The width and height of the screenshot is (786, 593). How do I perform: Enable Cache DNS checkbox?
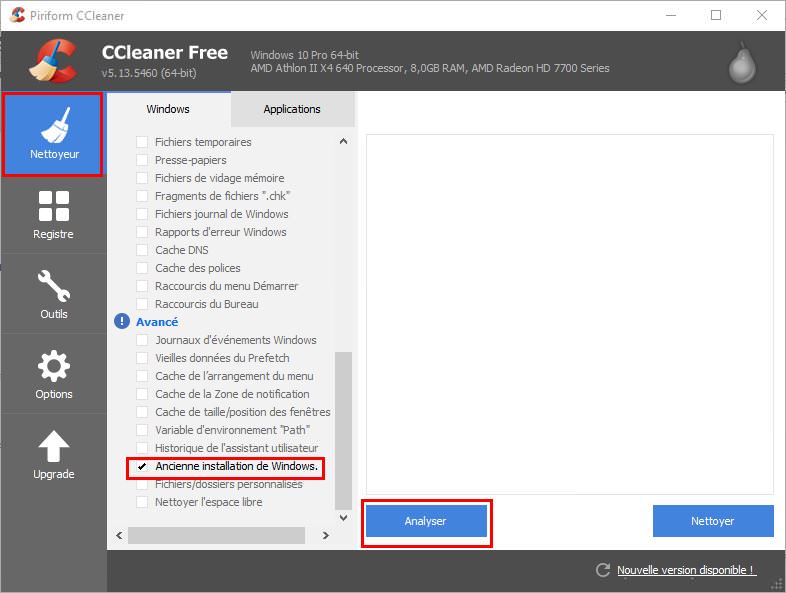tap(142, 250)
